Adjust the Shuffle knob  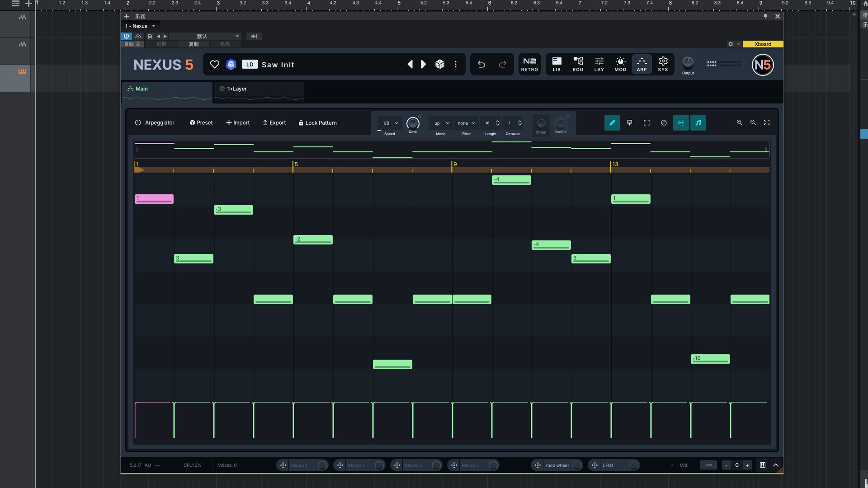click(x=561, y=123)
